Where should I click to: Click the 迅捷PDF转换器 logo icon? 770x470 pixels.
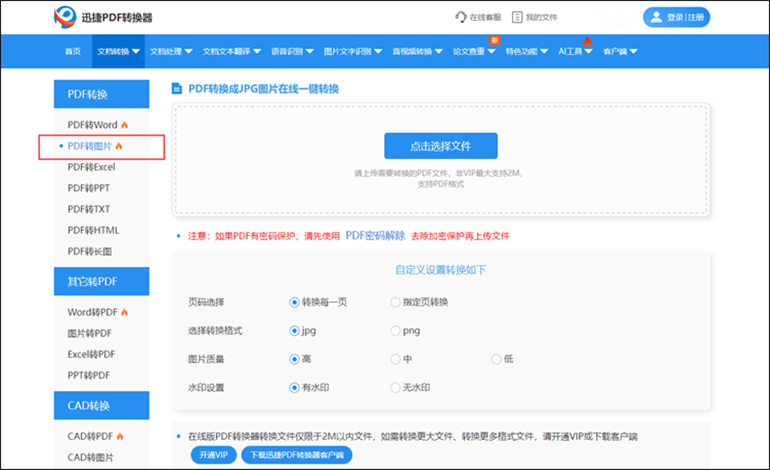click(x=65, y=17)
